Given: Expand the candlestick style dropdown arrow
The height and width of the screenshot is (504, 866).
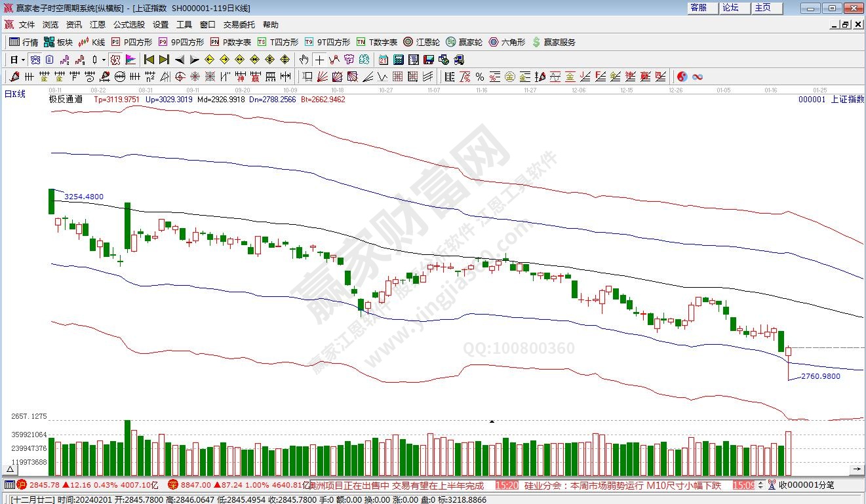Looking at the screenshot, I should [x=103, y=60].
